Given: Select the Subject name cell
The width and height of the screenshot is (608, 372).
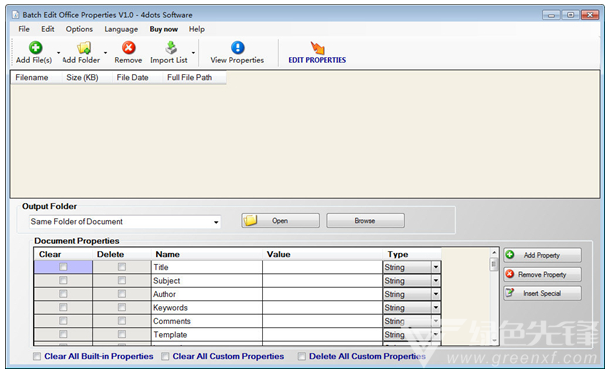Looking at the screenshot, I should coord(207,280).
